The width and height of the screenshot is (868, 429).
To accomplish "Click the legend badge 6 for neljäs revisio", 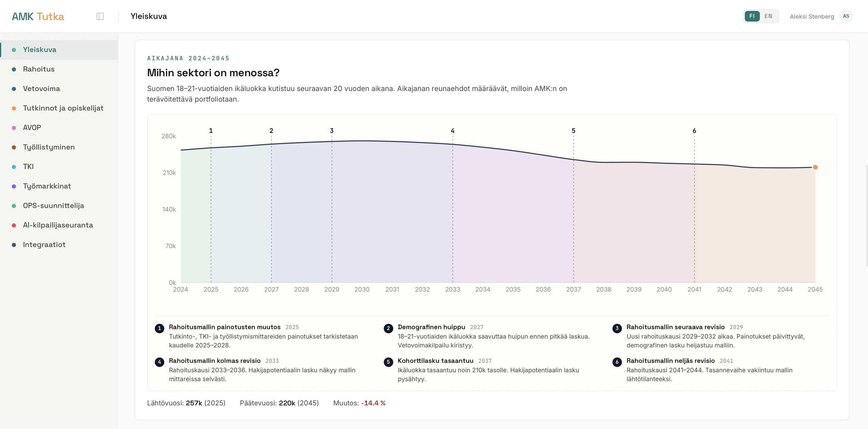I will pyautogui.click(x=617, y=362).
